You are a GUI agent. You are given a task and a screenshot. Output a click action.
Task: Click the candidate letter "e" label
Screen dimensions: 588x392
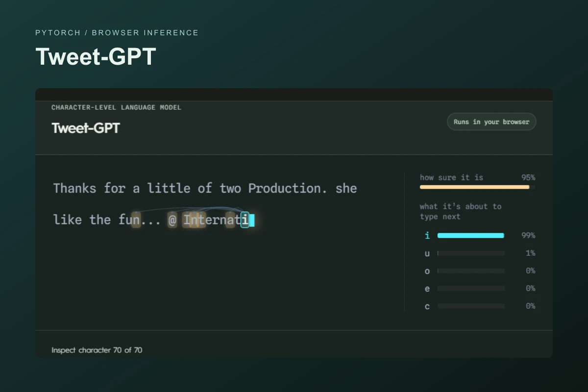tap(427, 289)
